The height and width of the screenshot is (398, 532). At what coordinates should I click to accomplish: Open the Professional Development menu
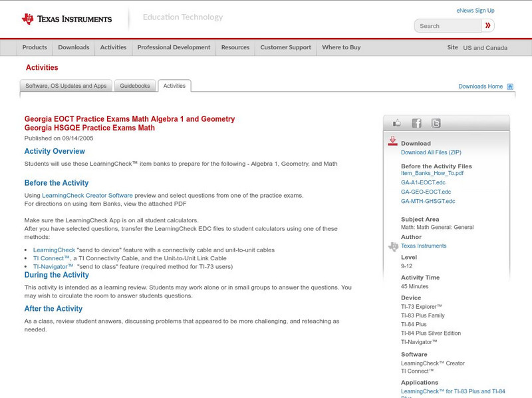point(173,47)
